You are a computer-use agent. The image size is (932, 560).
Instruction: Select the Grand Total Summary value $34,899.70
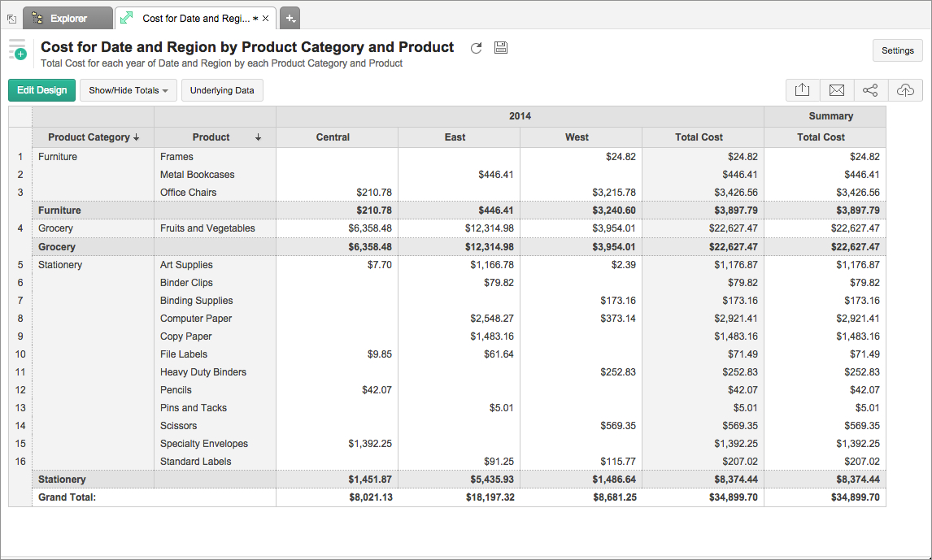tap(853, 497)
